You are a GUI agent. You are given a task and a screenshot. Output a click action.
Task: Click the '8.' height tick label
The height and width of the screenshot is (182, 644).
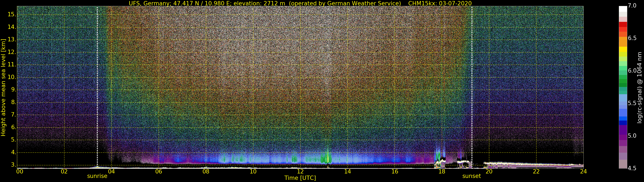tap(13, 102)
